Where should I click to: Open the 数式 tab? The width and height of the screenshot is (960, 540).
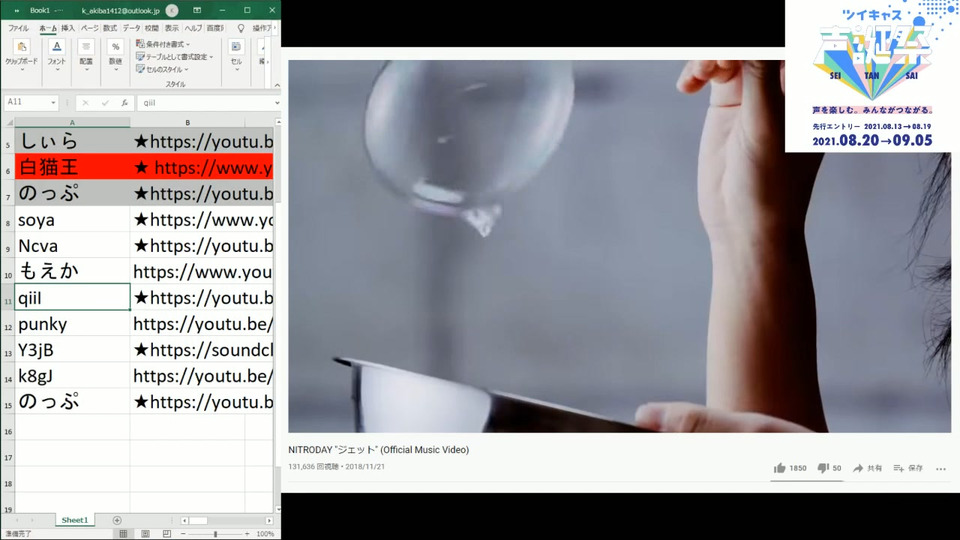tap(110, 28)
